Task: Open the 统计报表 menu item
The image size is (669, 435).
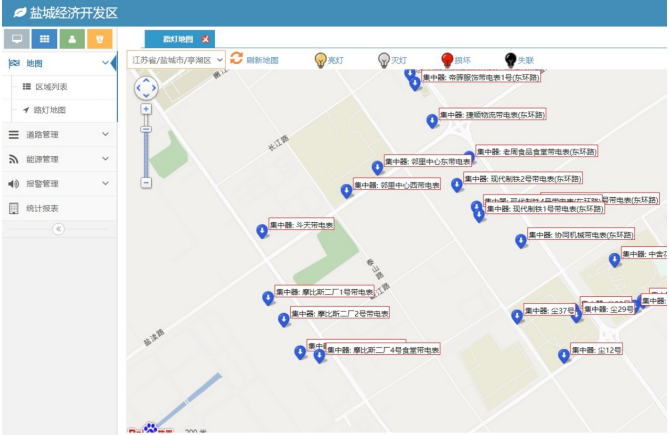Action: [42, 208]
